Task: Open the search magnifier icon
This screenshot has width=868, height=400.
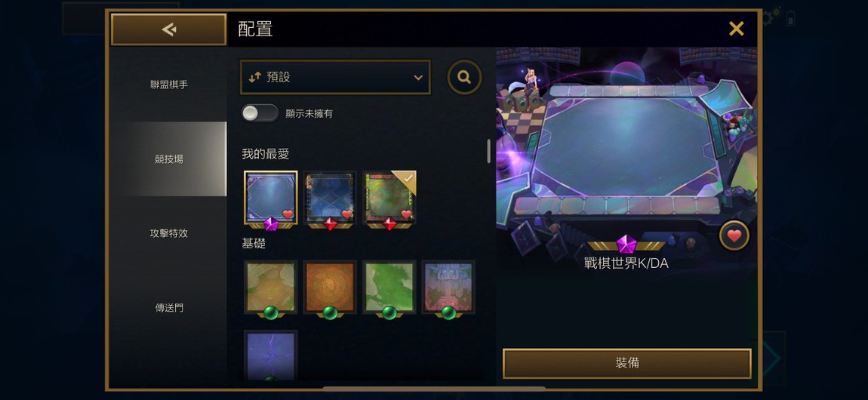Action: point(464,77)
